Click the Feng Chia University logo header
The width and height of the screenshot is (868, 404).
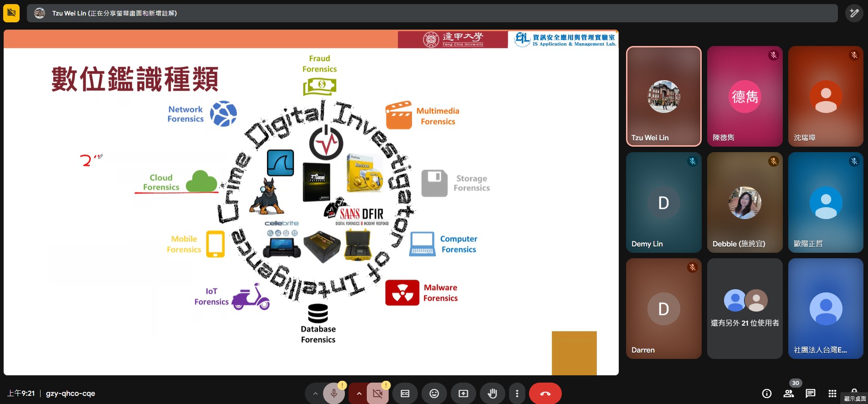453,40
